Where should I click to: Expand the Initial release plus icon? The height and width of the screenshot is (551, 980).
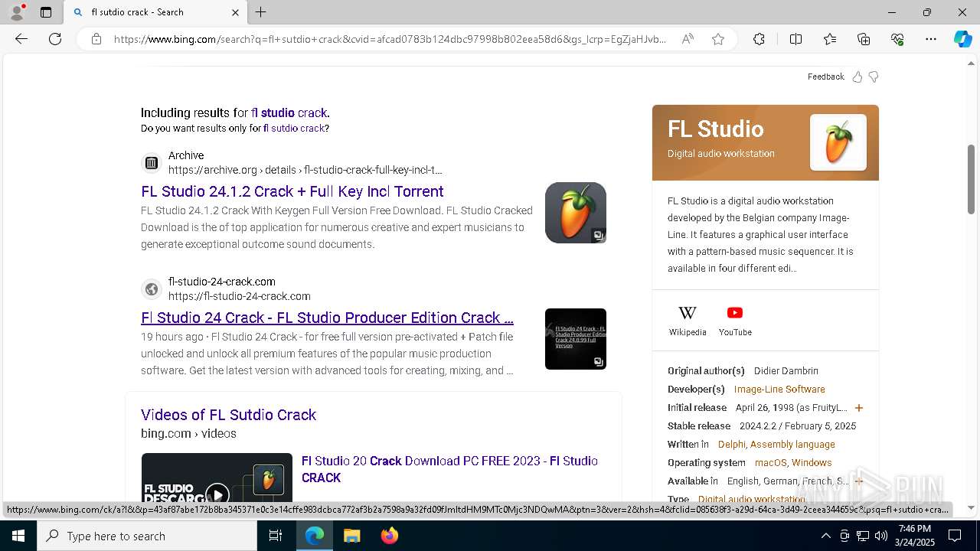858,408
